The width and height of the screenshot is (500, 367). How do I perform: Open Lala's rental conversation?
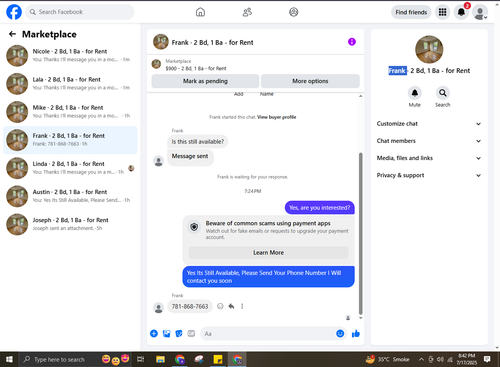(x=70, y=84)
